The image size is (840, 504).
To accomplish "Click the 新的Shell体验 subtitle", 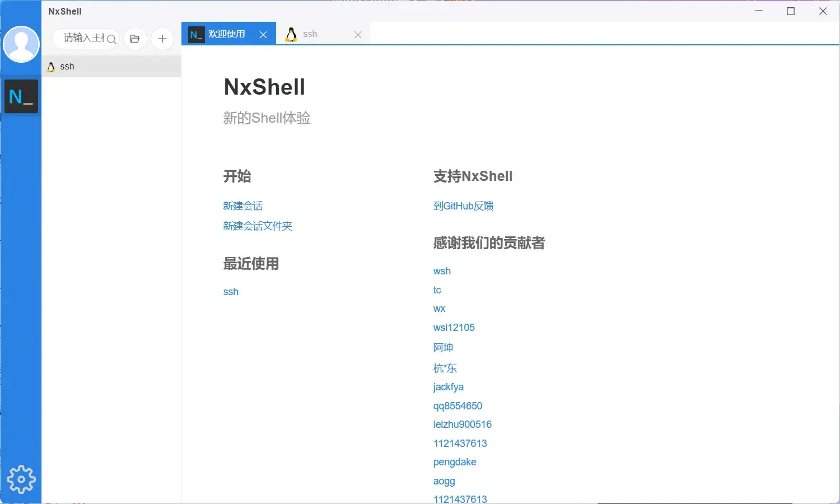I will coord(267,118).
